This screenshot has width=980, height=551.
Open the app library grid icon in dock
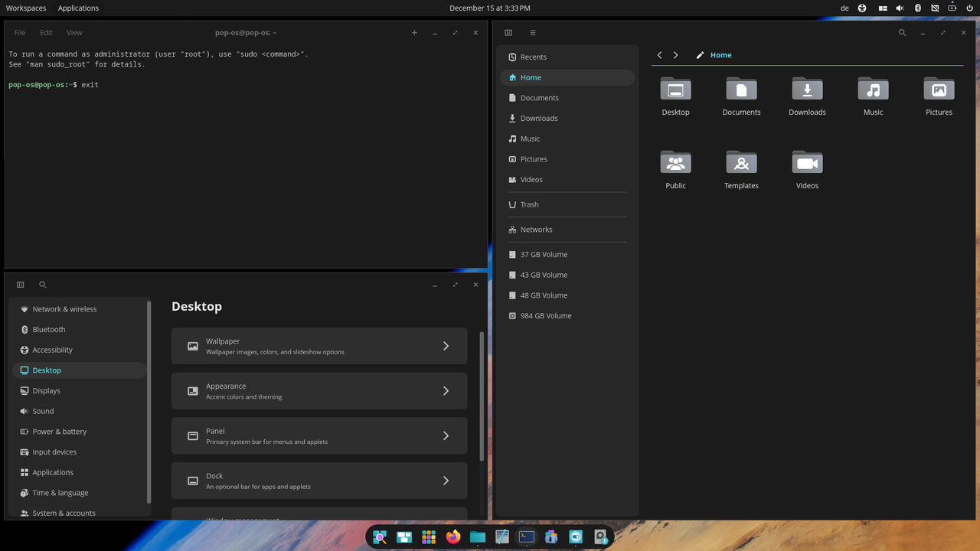click(429, 537)
